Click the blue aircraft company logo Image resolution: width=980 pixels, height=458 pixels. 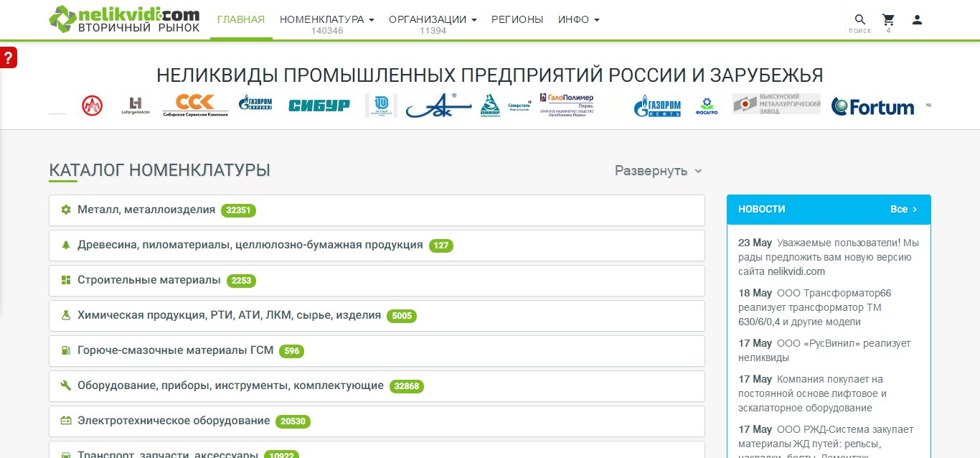(439, 106)
